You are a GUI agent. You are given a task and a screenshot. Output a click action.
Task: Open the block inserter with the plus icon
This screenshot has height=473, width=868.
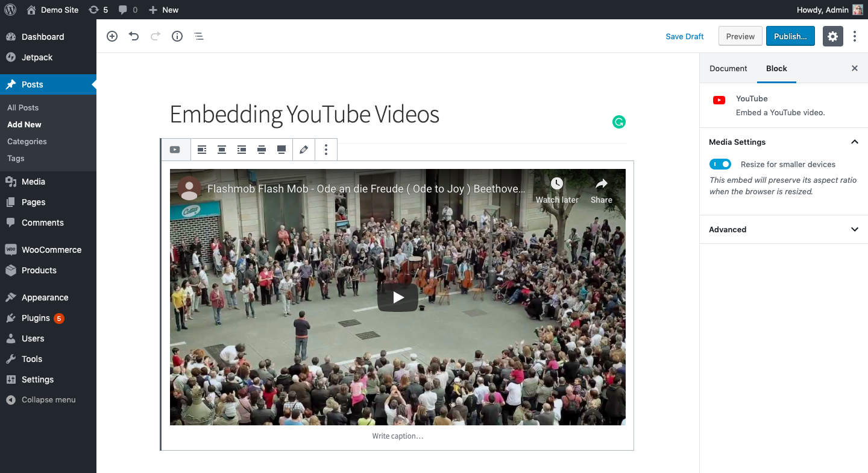click(112, 36)
